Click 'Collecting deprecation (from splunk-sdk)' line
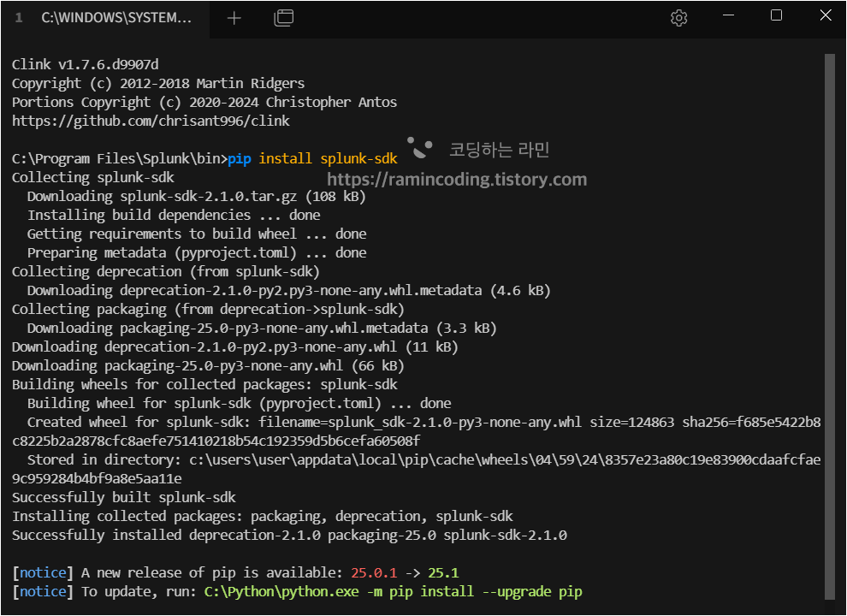This screenshot has height=616, width=847. [166, 271]
